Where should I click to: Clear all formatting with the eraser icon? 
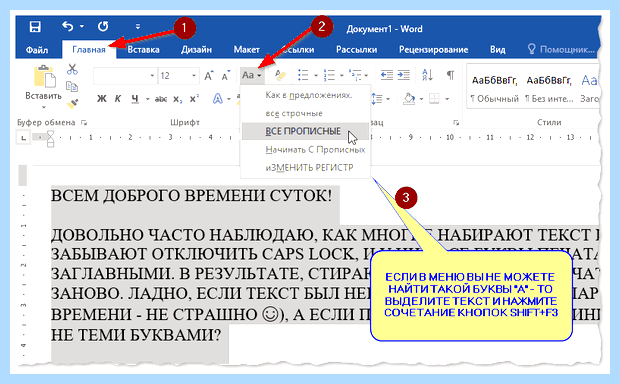click(x=280, y=75)
